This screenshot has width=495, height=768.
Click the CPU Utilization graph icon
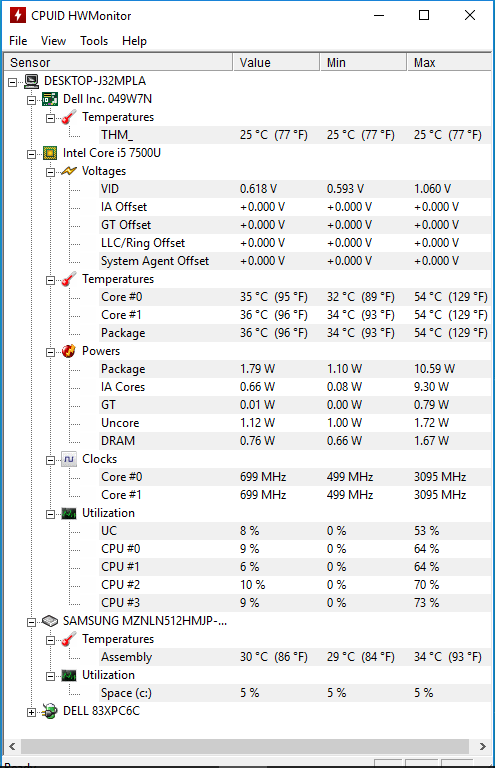pos(69,513)
